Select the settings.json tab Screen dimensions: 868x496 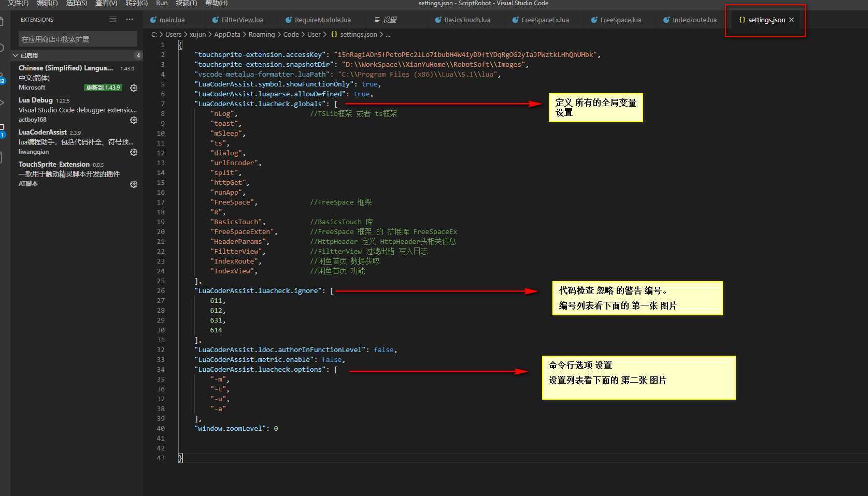pos(766,20)
